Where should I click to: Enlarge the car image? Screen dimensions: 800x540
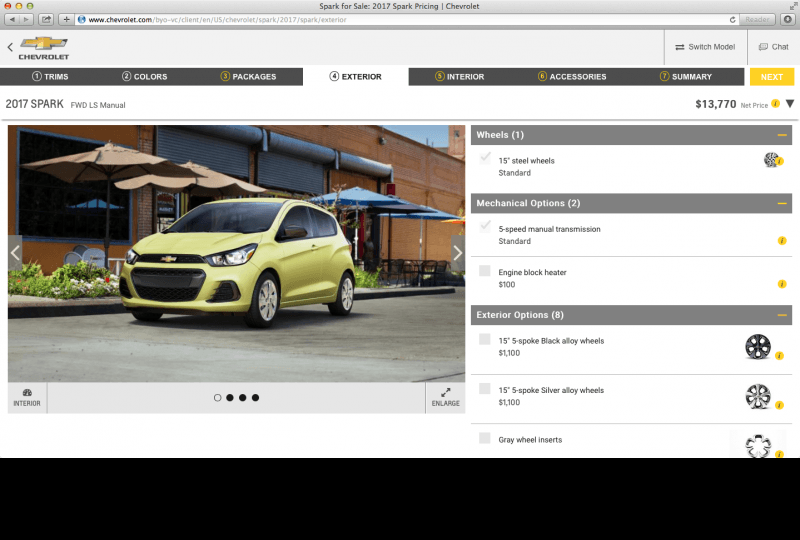(445, 398)
